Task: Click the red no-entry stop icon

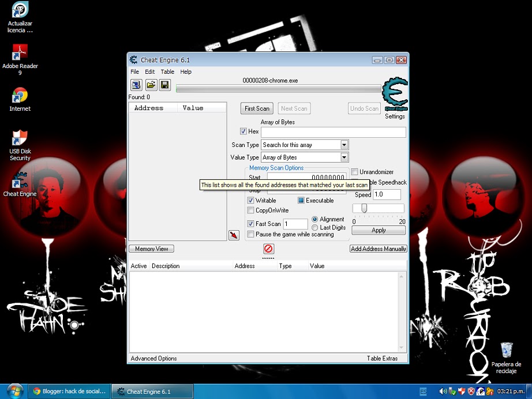Action: coord(268,249)
